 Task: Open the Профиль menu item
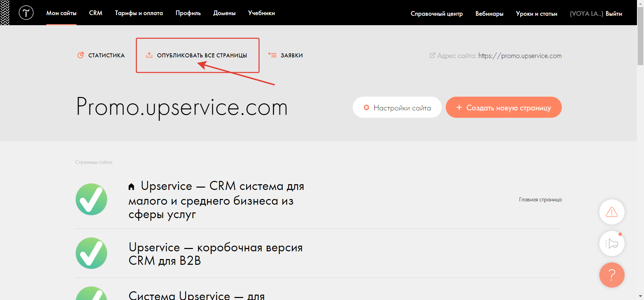pyautogui.click(x=188, y=13)
